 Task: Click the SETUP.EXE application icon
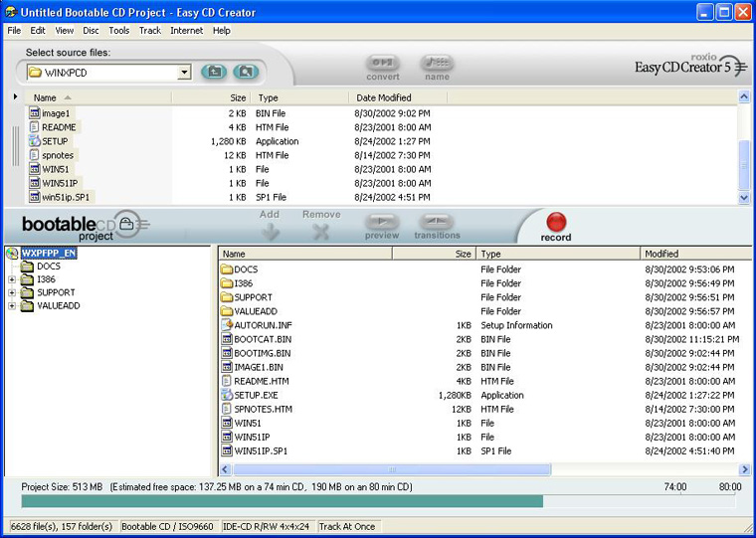(227, 395)
